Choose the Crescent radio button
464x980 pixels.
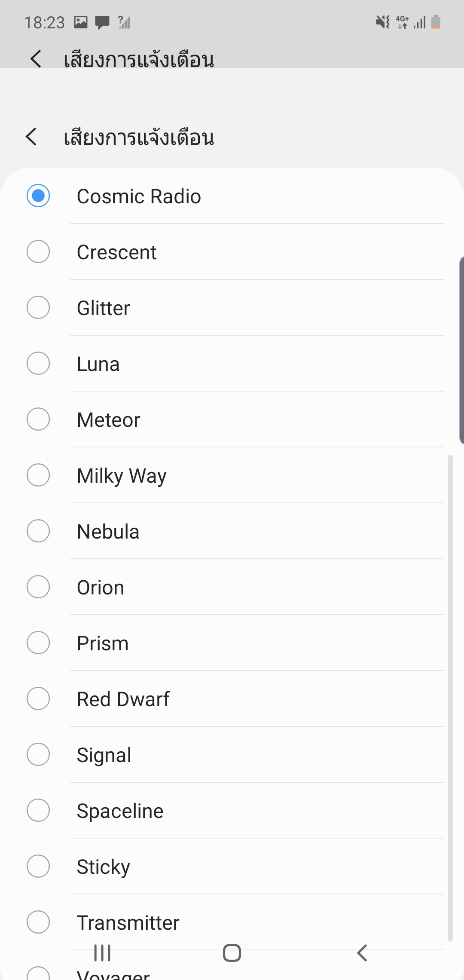click(x=38, y=252)
